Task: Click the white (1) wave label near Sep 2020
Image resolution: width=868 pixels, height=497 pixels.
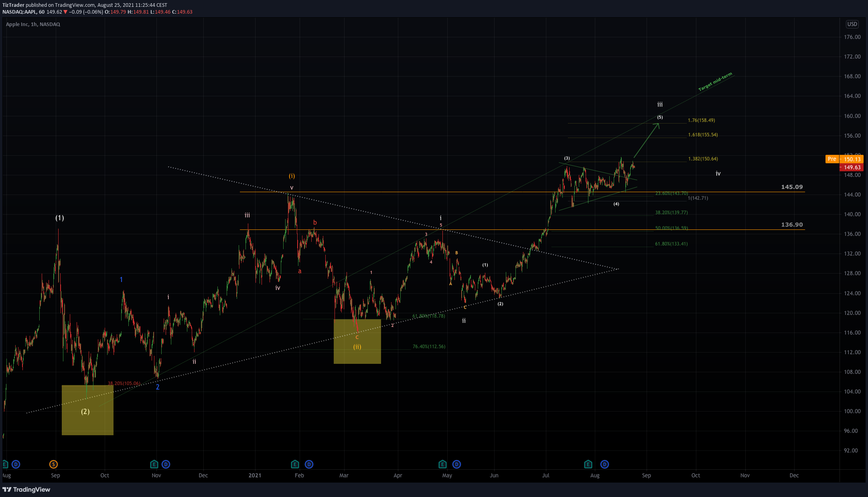Action: [x=59, y=218]
